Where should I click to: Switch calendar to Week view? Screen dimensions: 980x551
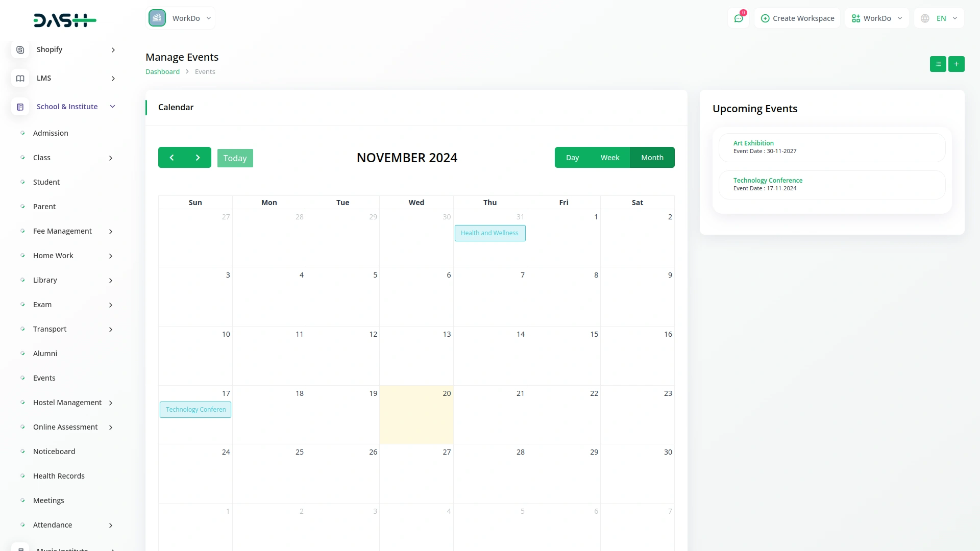[x=609, y=158]
